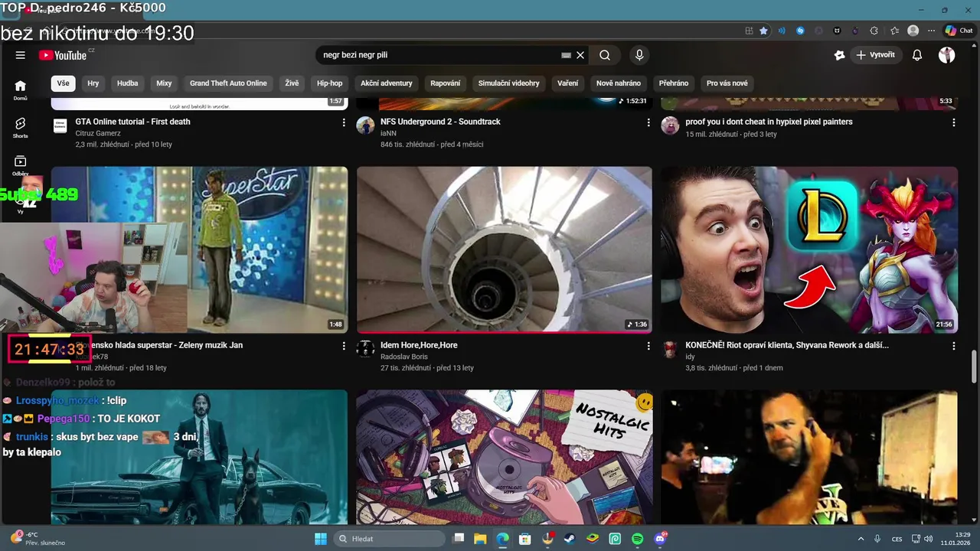This screenshot has width=980, height=551.
Task: Select the Vaření filter chip
Action: click(x=568, y=83)
